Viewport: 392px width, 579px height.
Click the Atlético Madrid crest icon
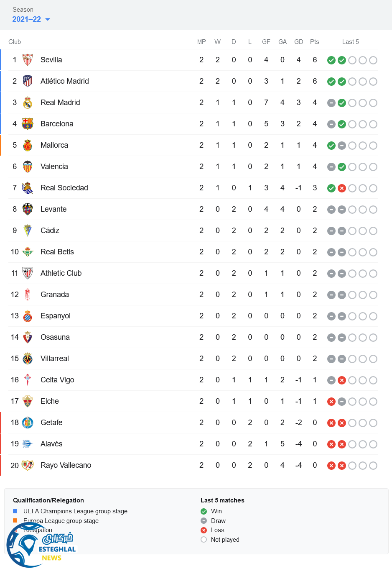click(x=28, y=81)
